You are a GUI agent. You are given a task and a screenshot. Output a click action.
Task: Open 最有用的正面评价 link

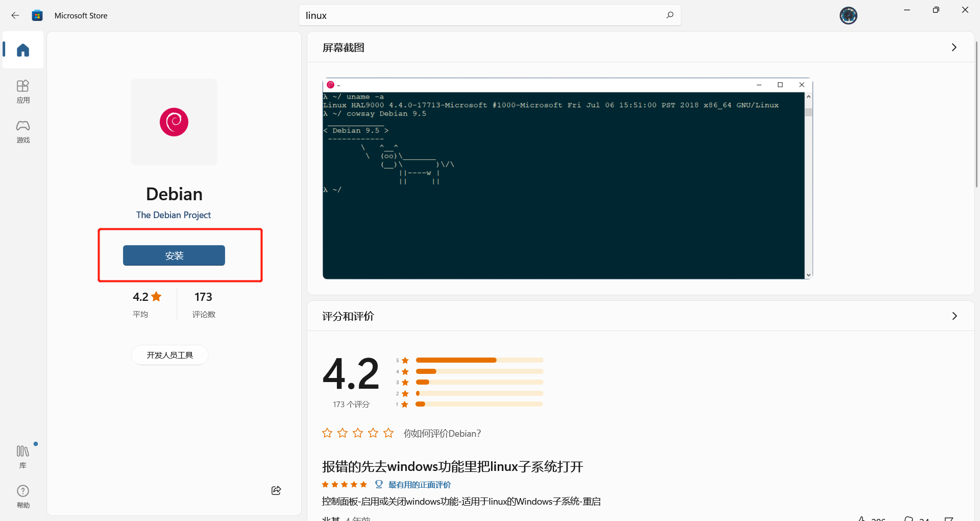pos(420,485)
